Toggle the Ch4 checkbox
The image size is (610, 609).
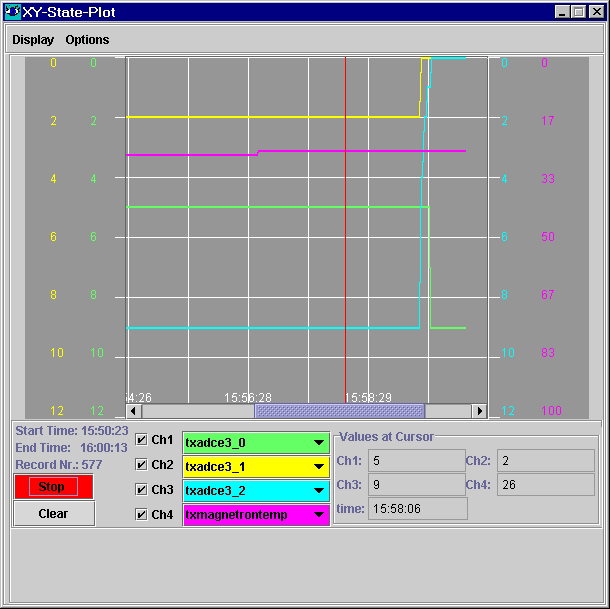[141, 514]
